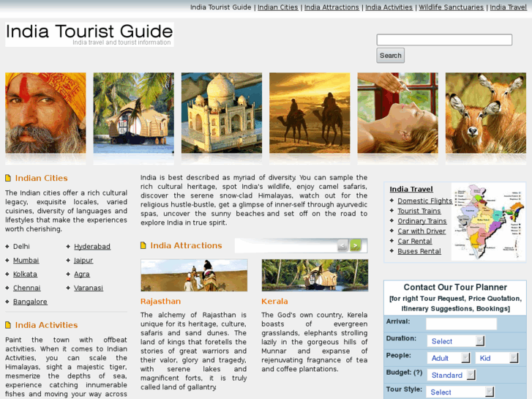Click the deer wildlife banner image
The width and height of the screenshot is (532, 399).
click(486, 113)
